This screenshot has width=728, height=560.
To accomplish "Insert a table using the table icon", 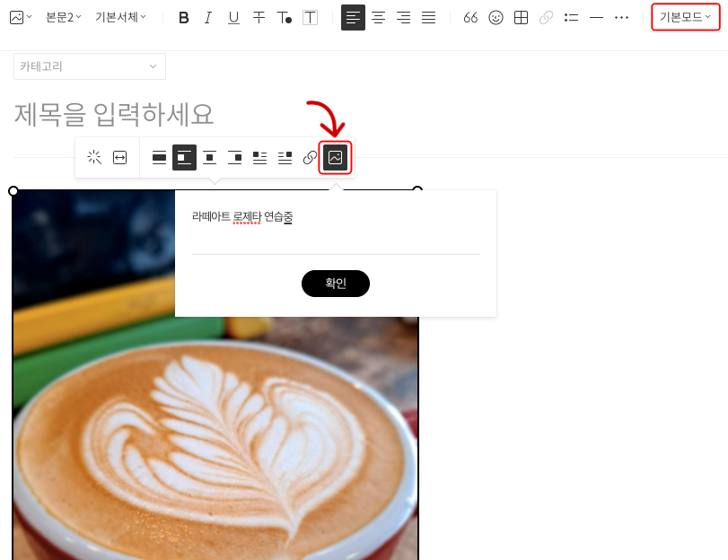I will point(521,16).
